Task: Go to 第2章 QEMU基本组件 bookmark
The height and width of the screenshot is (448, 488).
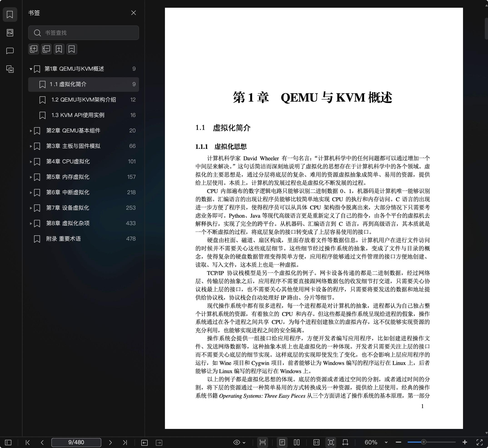Action: [x=83, y=131]
